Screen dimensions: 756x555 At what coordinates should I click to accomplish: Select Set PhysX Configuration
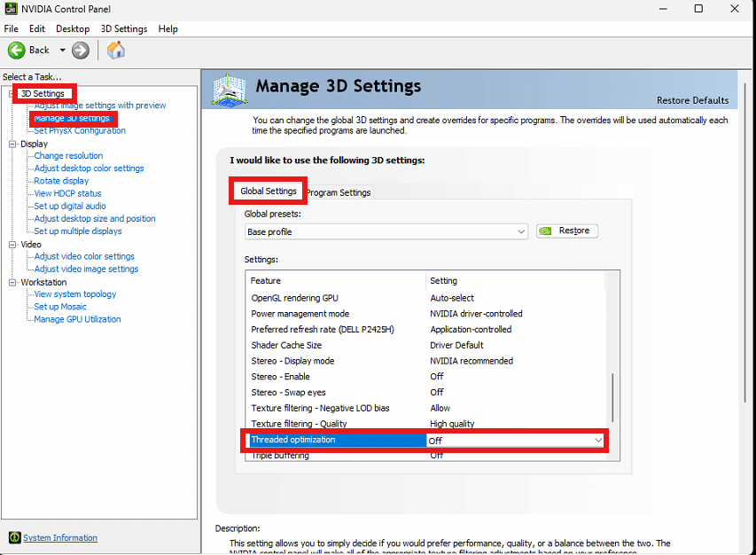point(80,130)
